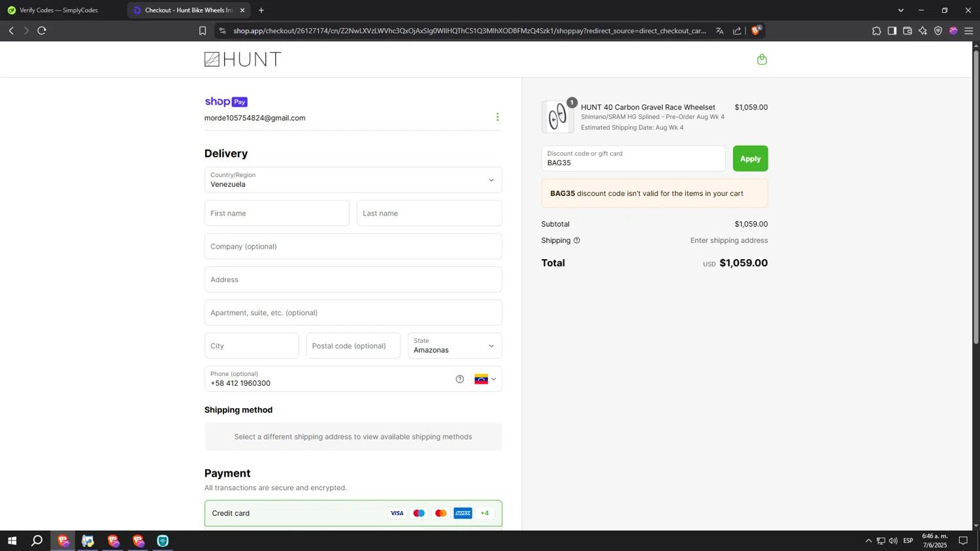This screenshot has height=551, width=980.
Task: Click the Address input field
Action: point(353,279)
